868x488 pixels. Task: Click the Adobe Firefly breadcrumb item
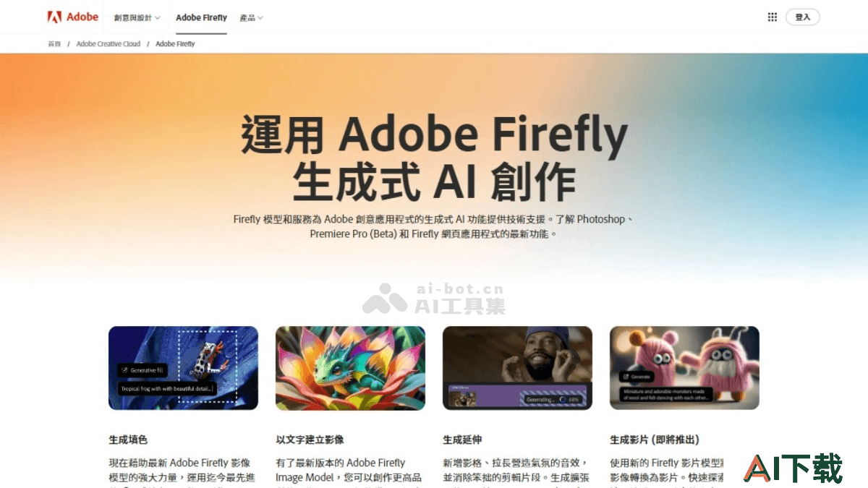click(x=175, y=44)
